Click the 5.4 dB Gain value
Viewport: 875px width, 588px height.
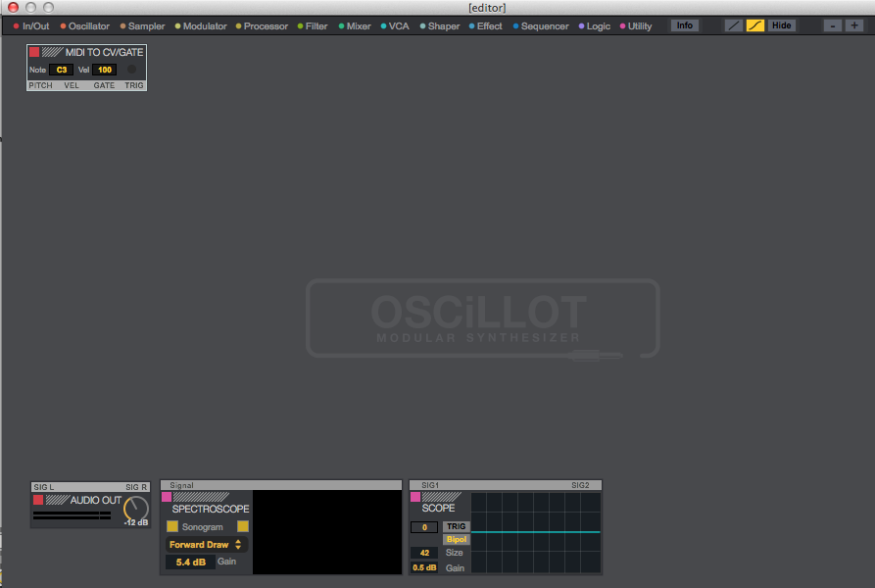[191, 562]
